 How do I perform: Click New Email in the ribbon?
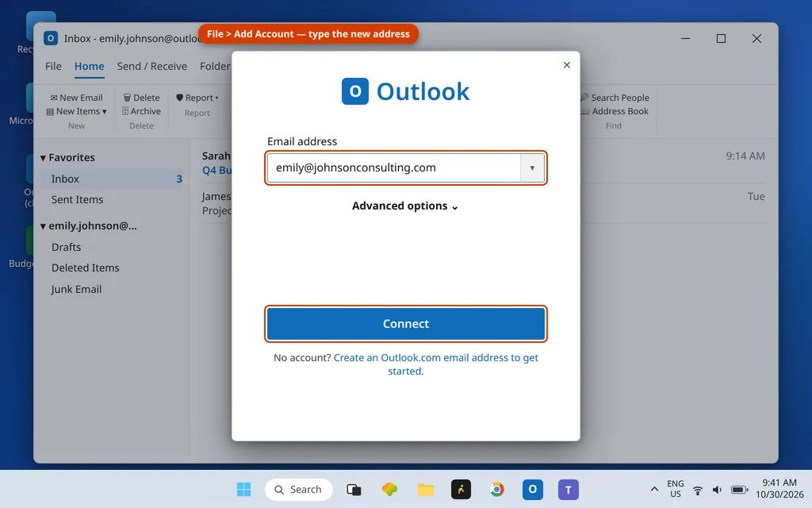click(x=76, y=98)
